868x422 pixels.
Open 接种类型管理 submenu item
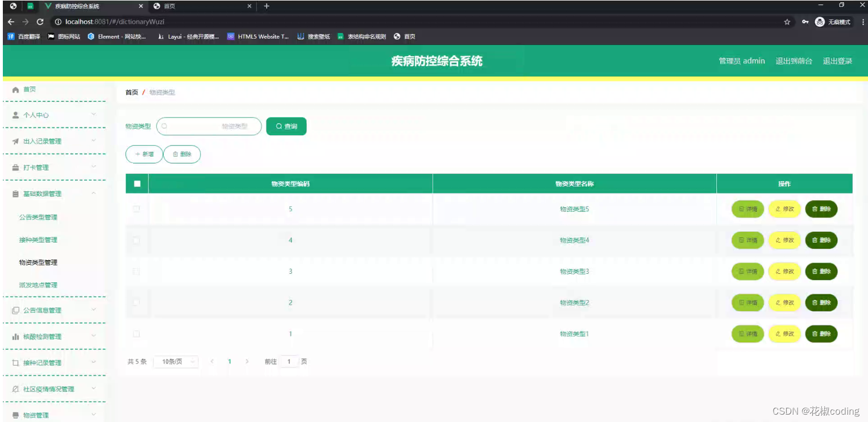click(x=38, y=240)
